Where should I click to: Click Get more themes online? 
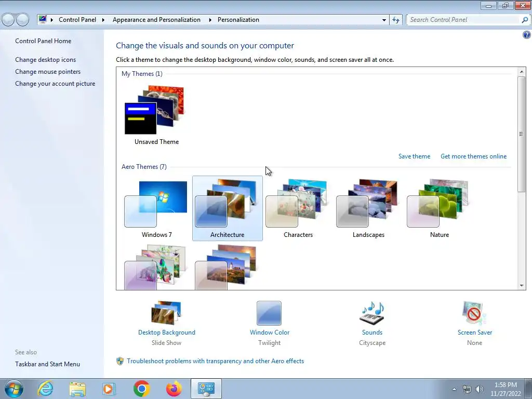pyautogui.click(x=473, y=156)
